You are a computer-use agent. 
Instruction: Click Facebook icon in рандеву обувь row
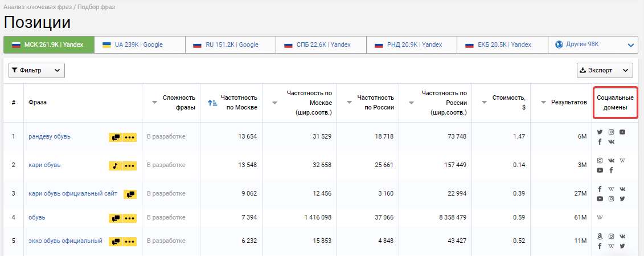[x=600, y=141]
